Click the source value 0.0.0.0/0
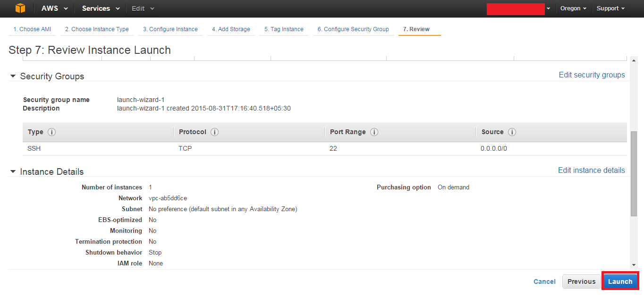The height and width of the screenshot is (299, 644). [494, 148]
